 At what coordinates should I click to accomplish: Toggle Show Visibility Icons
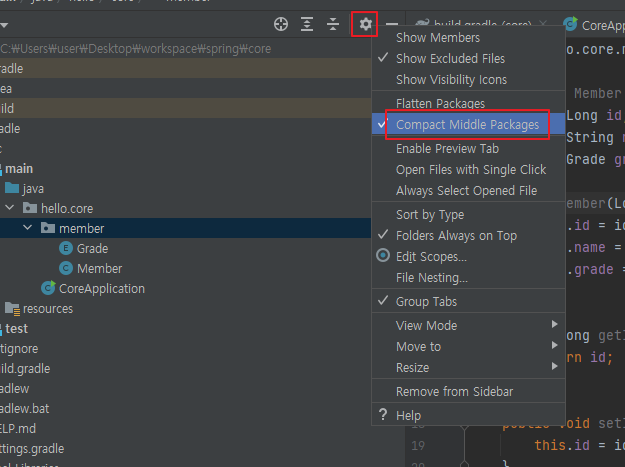pos(468,80)
